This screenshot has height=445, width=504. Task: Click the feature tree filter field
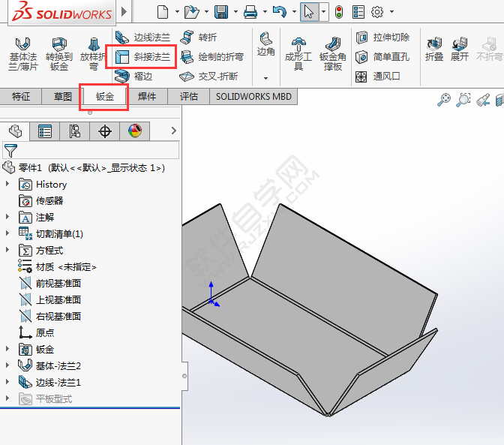pyautogui.click(x=94, y=151)
